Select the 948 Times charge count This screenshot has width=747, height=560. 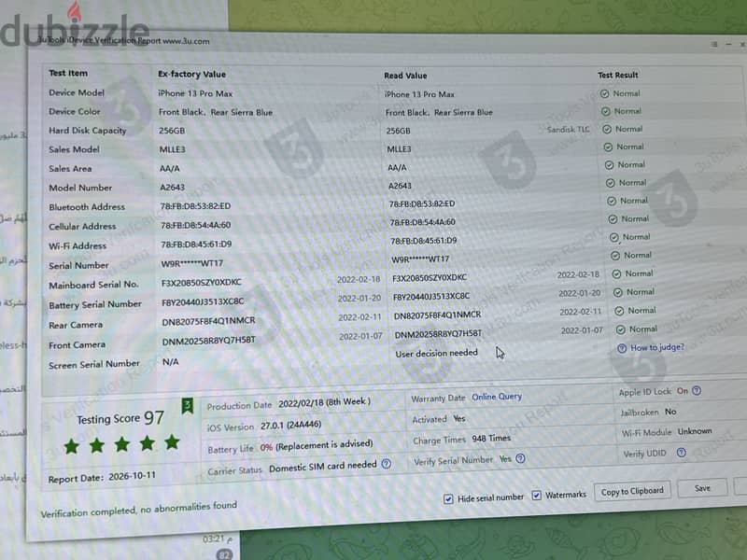(491, 438)
